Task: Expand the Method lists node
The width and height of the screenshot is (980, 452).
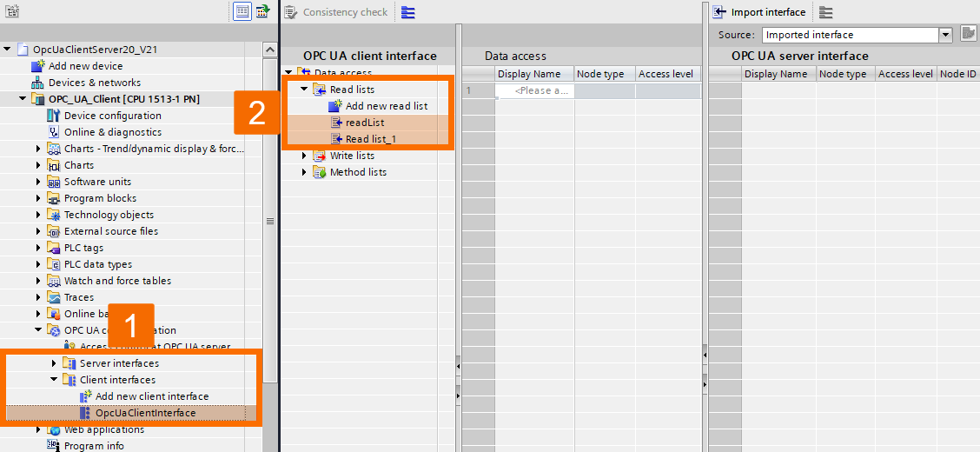Action: click(304, 172)
